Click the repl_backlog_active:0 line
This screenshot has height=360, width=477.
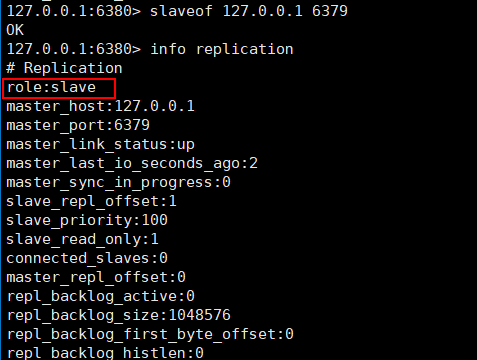pyautogui.click(x=101, y=297)
